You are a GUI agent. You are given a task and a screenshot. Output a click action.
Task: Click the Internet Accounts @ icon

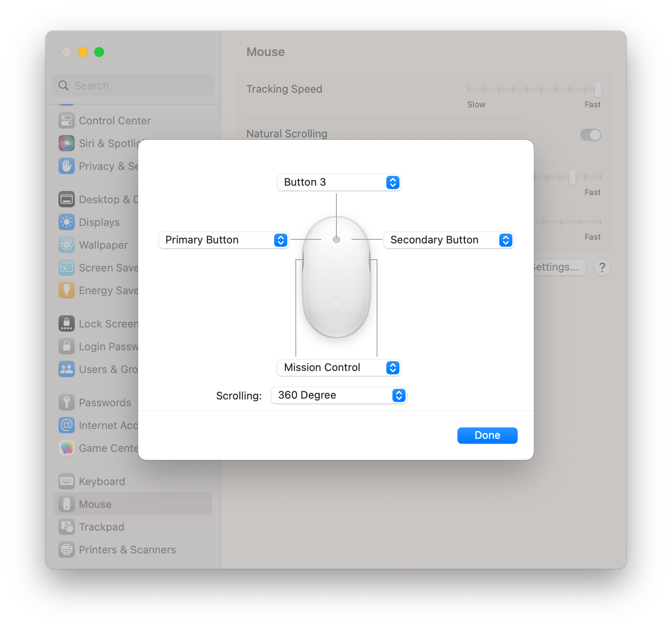tap(67, 425)
